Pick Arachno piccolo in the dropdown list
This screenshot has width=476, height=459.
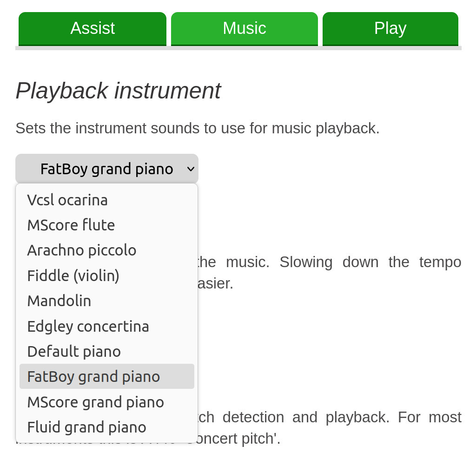pyautogui.click(x=82, y=250)
